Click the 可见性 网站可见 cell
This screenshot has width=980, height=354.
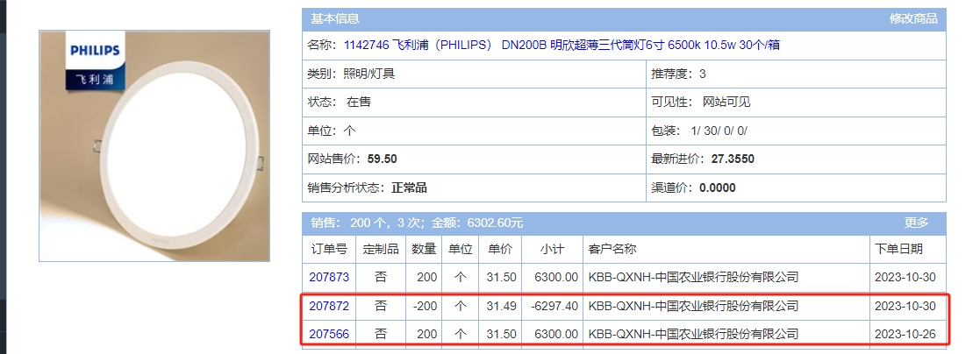[796, 102]
